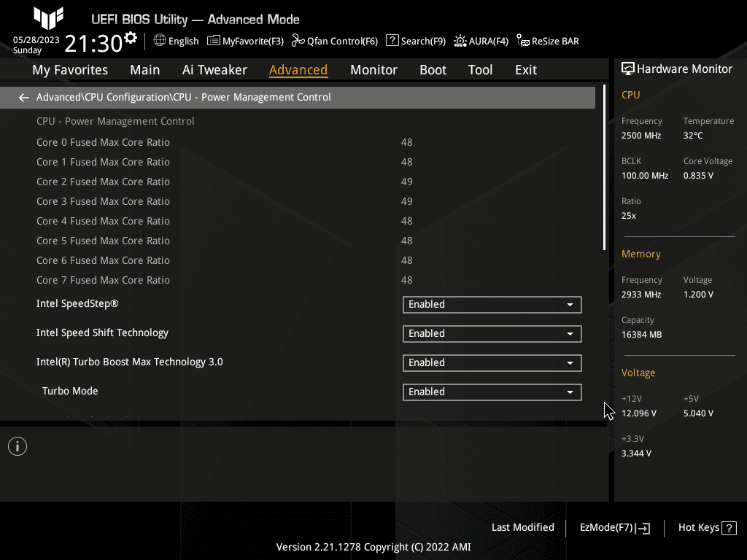
Task: Go to the Boot tab
Action: (x=433, y=70)
